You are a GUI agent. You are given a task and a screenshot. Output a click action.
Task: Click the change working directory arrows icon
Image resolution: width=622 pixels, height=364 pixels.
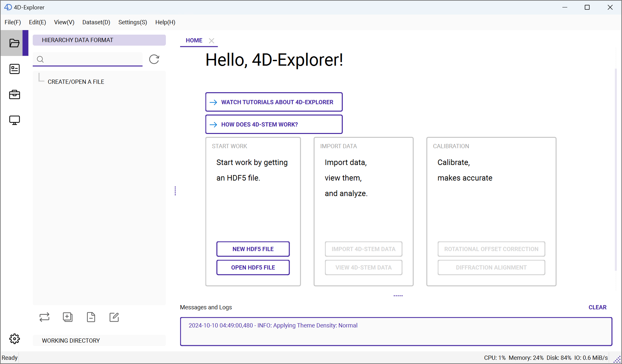coord(44,317)
